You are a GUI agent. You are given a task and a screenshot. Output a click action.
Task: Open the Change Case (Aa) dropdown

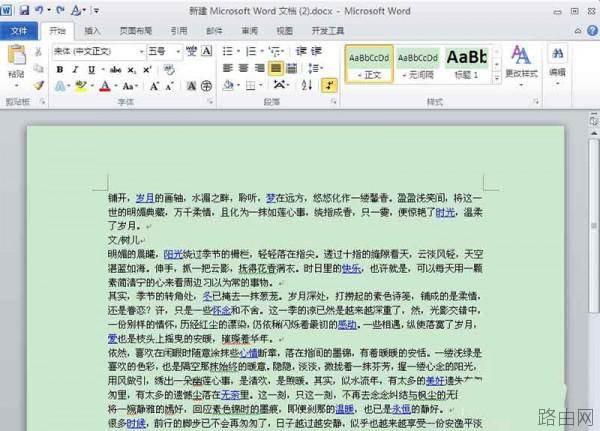click(130, 86)
